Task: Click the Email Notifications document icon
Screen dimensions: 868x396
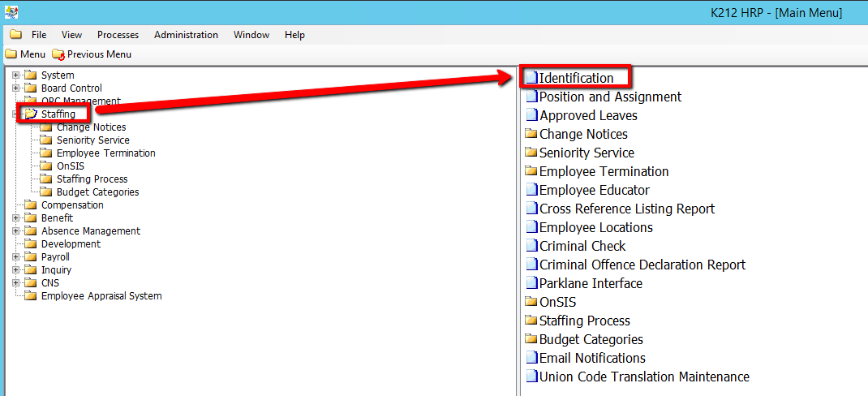Action: (x=531, y=358)
